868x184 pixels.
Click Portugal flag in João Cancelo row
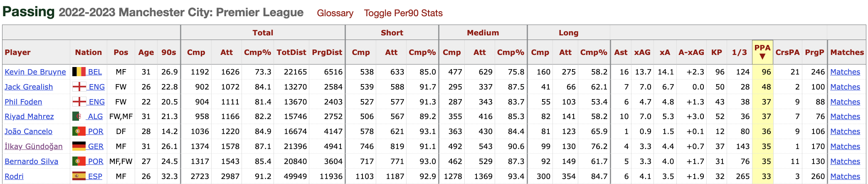click(x=79, y=131)
